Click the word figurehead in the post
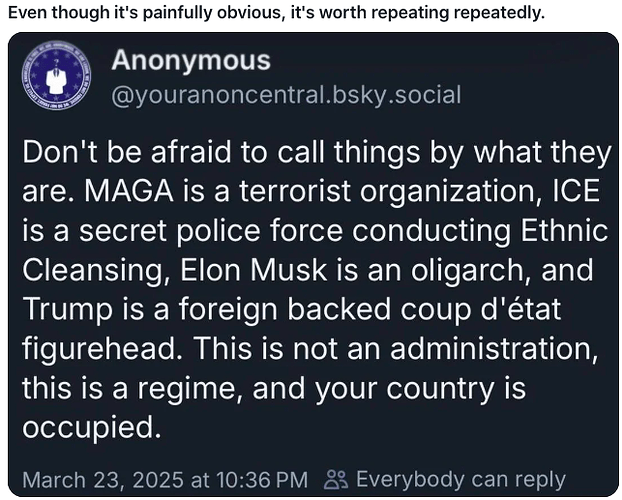The height and width of the screenshot is (500, 622). 99,348
